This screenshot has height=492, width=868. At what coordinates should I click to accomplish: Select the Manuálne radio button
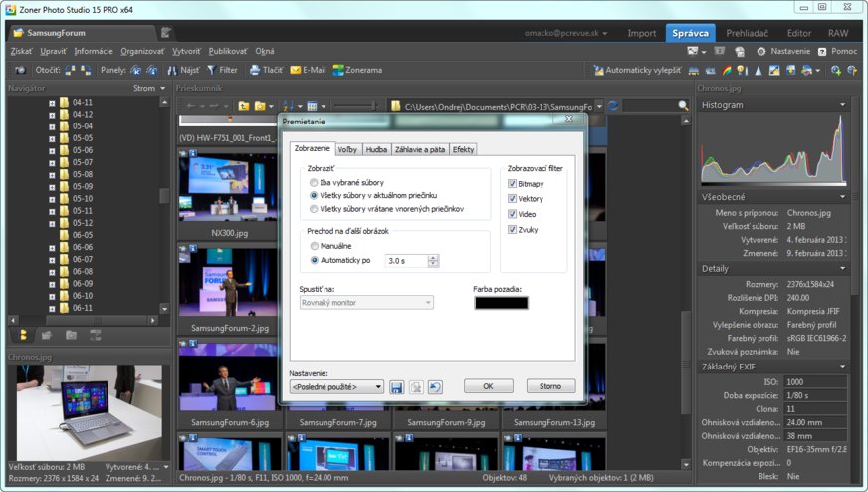tap(315, 246)
